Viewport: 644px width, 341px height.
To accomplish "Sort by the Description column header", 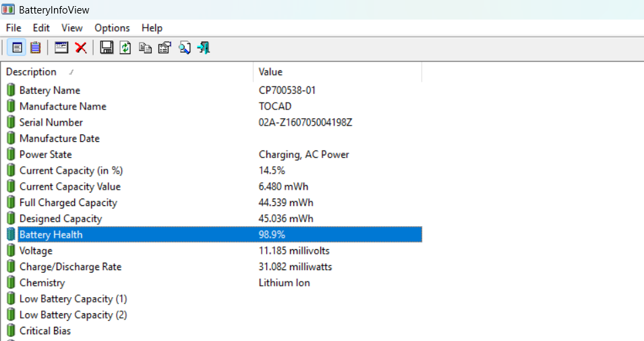I will pos(127,72).
